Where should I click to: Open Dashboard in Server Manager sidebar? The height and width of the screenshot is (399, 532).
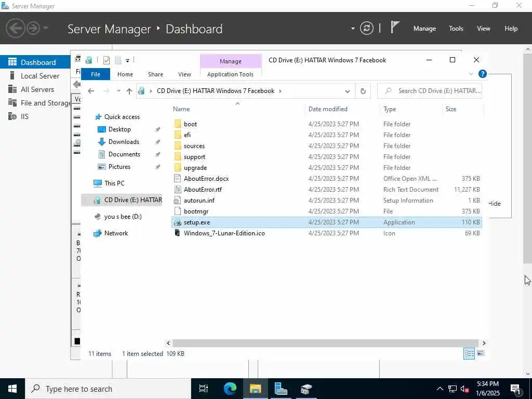pyautogui.click(x=35, y=62)
